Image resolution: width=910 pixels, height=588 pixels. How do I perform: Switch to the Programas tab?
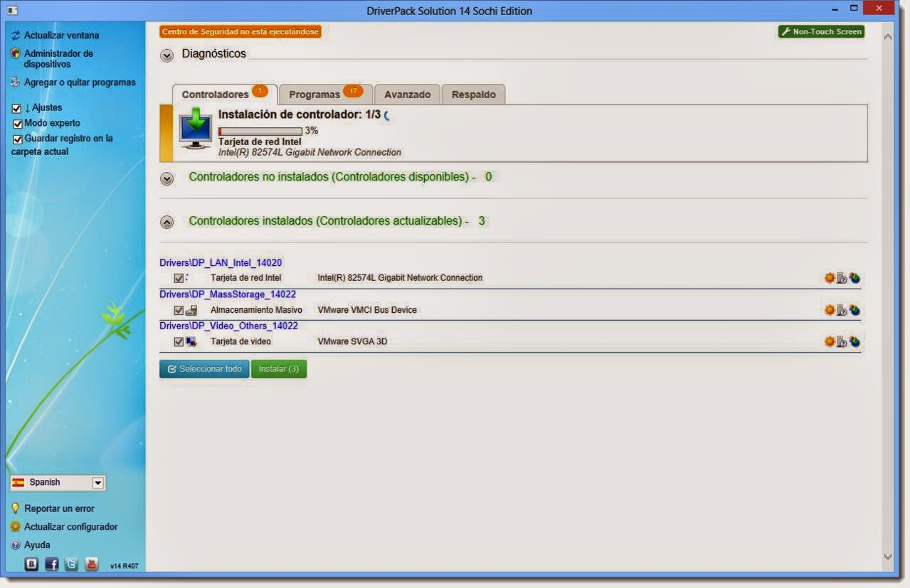pos(326,94)
